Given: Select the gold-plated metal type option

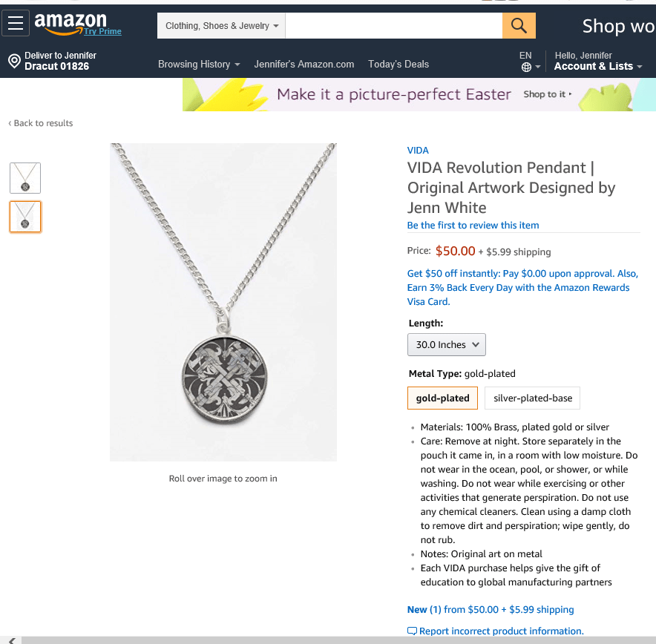Looking at the screenshot, I should 442,398.
